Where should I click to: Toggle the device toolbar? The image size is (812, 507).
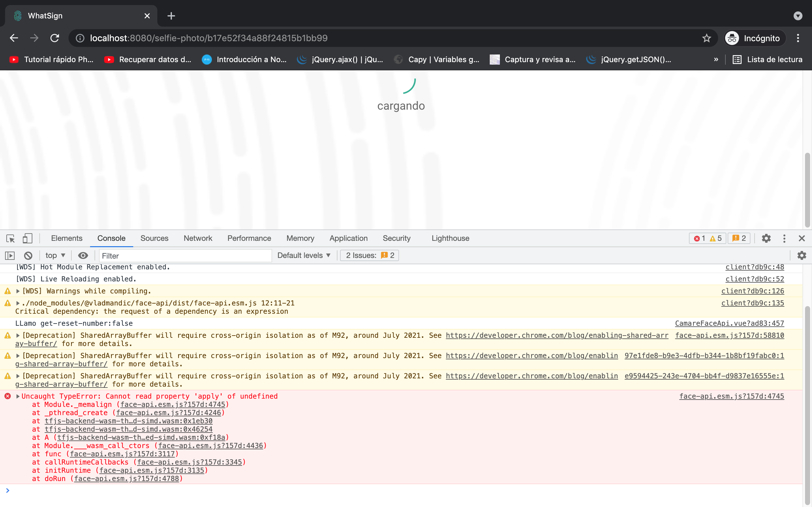(27, 238)
